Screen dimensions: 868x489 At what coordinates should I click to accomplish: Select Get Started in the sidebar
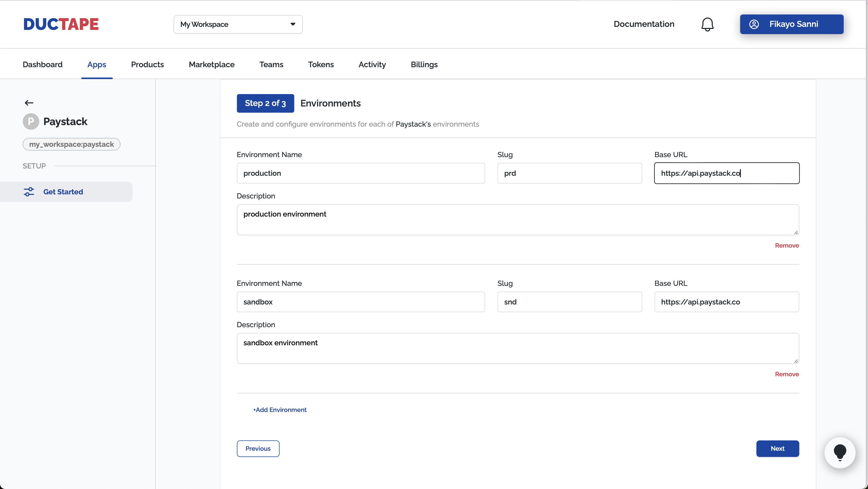(66, 192)
